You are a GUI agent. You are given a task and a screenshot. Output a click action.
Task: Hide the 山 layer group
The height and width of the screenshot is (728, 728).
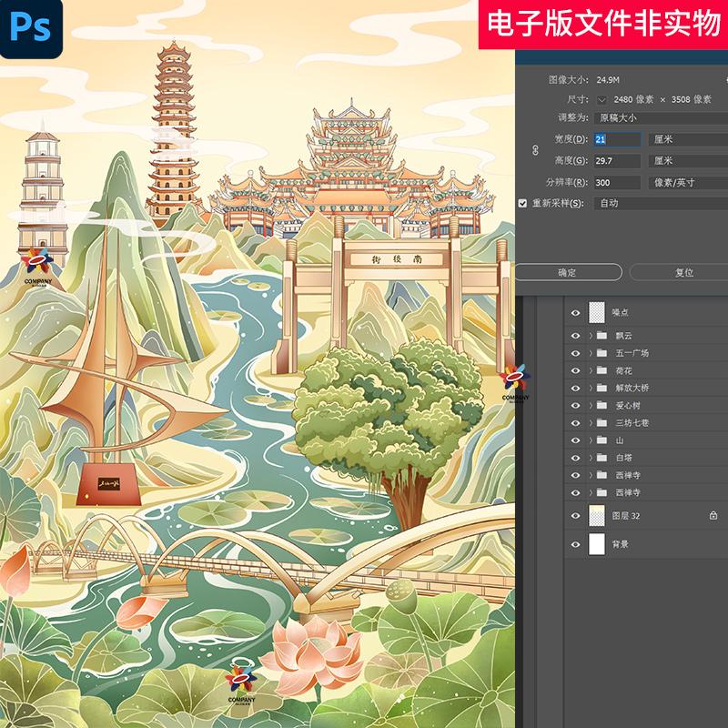click(x=575, y=440)
